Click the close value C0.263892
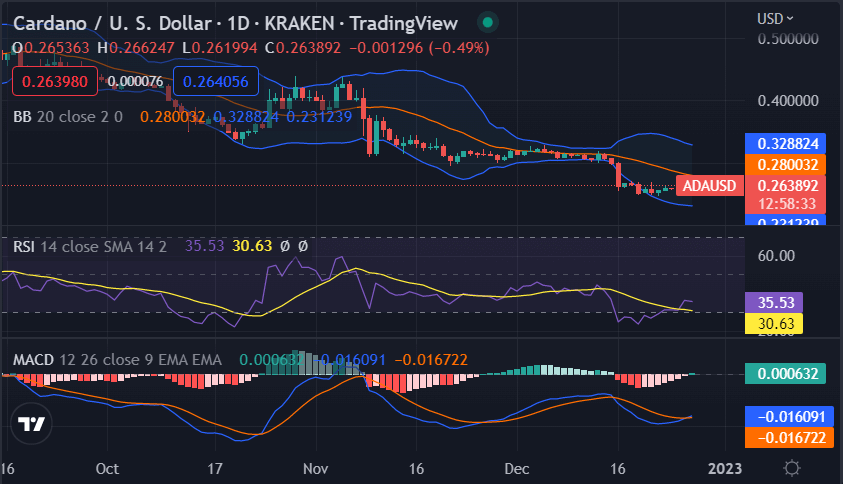843x484 pixels. click(x=303, y=48)
